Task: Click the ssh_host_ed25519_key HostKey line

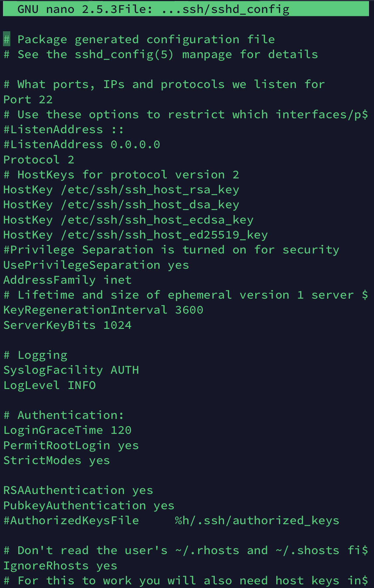Action: pyautogui.click(x=136, y=235)
